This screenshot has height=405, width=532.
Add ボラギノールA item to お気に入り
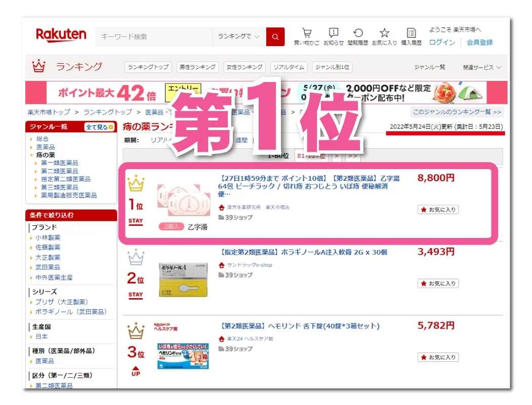point(438,283)
